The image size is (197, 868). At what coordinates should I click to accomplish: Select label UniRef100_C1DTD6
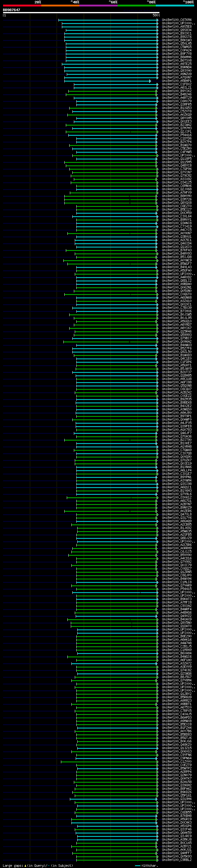(x=176, y=139)
